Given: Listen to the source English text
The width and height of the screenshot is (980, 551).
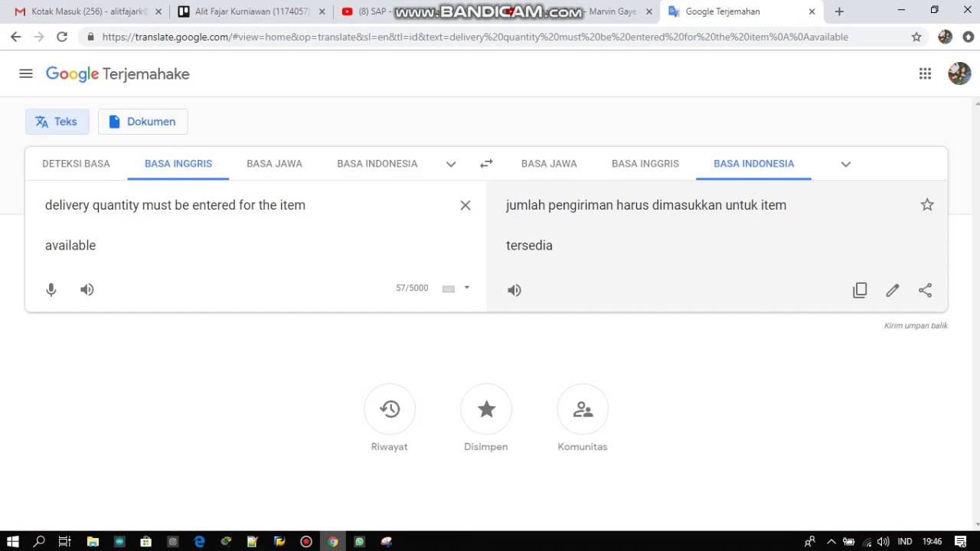Looking at the screenshot, I should click(x=87, y=289).
